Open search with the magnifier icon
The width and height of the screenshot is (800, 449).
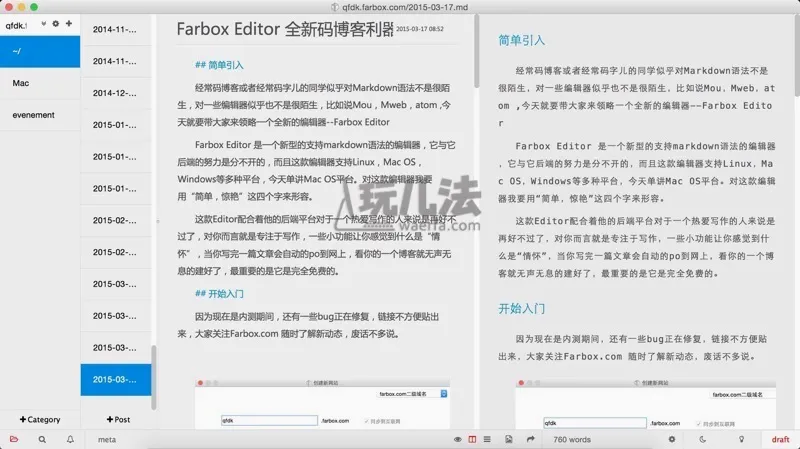click(42, 439)
